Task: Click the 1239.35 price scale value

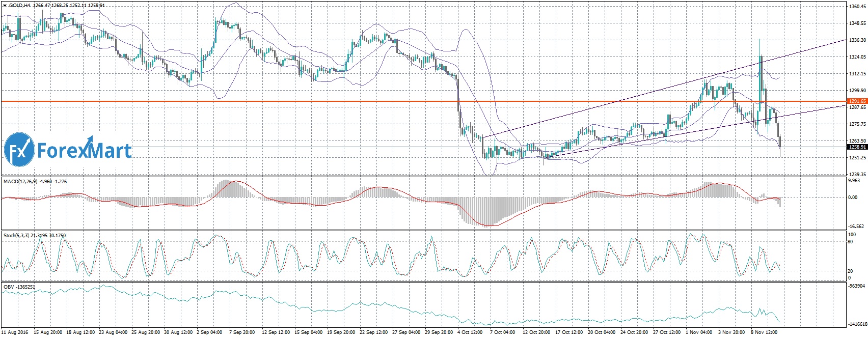Action: pyautogui.click(x=857, y=174)
